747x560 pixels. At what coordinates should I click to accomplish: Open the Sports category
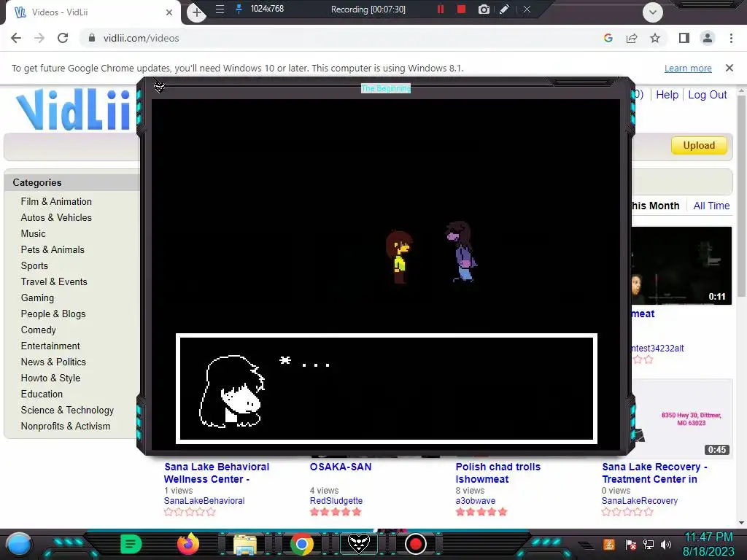[x=34, y=265]
